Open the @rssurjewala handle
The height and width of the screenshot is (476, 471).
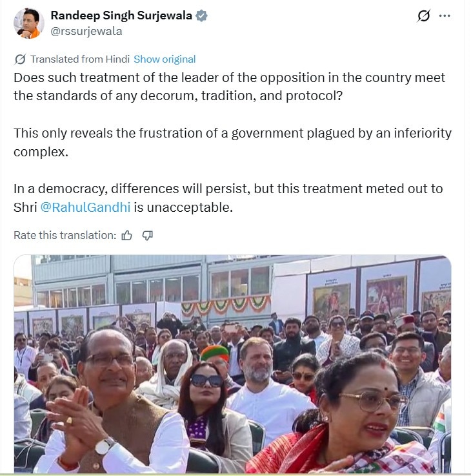point(86,31)
